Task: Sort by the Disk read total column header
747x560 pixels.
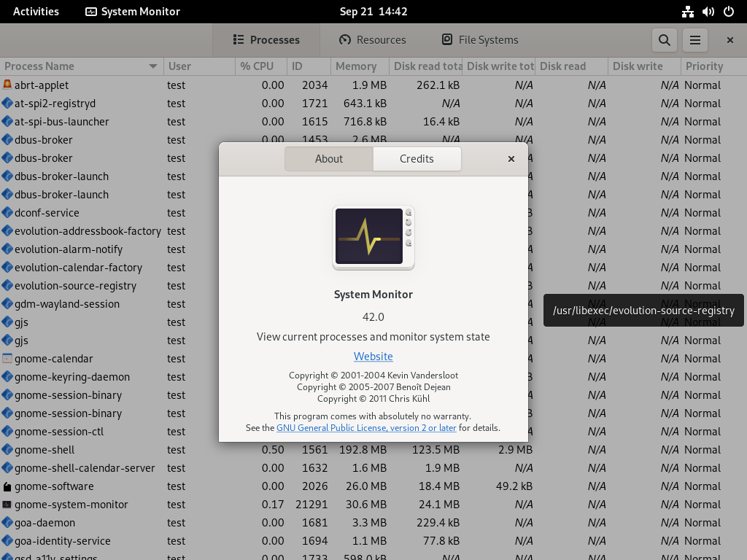Action: 426,66
